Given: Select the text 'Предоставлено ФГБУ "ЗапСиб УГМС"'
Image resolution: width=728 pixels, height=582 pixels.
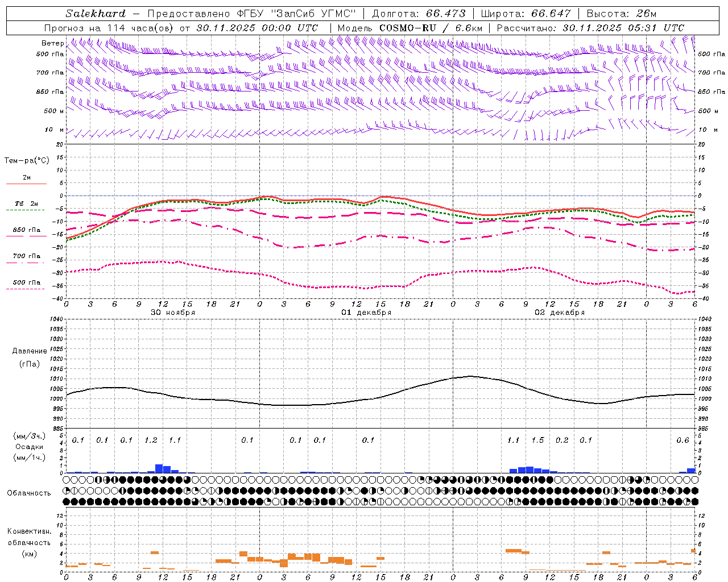Looking at the screenshot, I should click(251, 14).
